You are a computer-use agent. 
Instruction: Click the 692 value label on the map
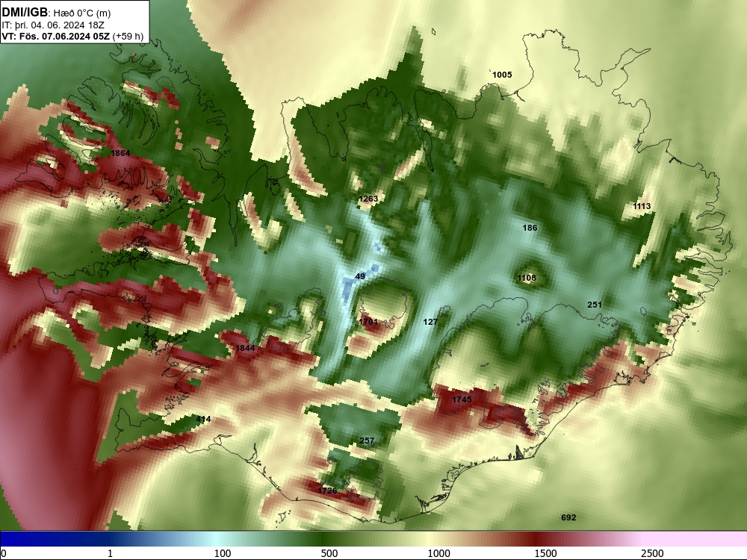pyautogui.click(x=568, y=517)
